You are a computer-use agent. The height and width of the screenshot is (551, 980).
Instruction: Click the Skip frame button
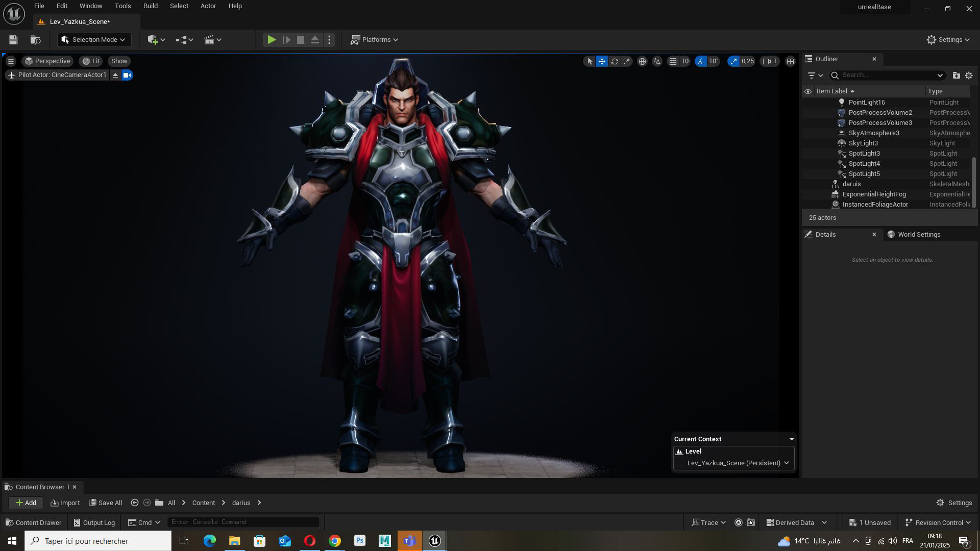click(286, 40)
